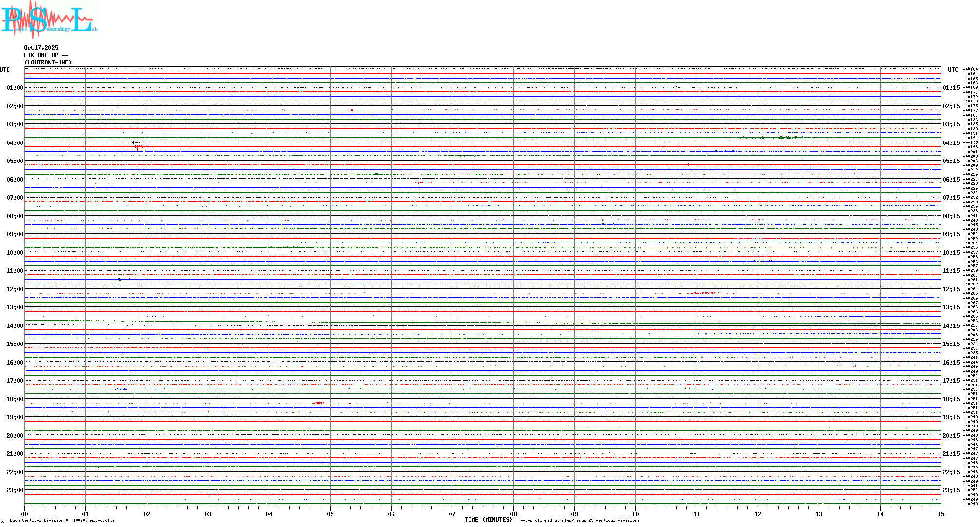Click the red event burst after 18:00
The height and width of the screenshot is (527, 980).
pos(318,403)
